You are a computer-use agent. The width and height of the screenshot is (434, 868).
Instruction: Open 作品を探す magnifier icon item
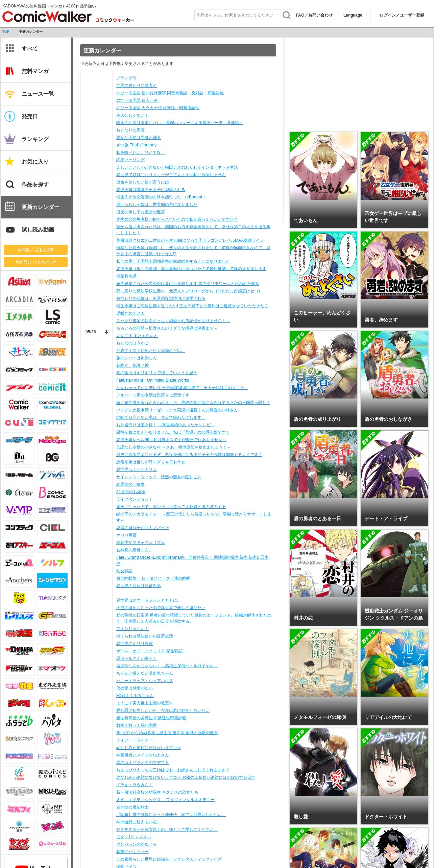click(x=36, y=185)
